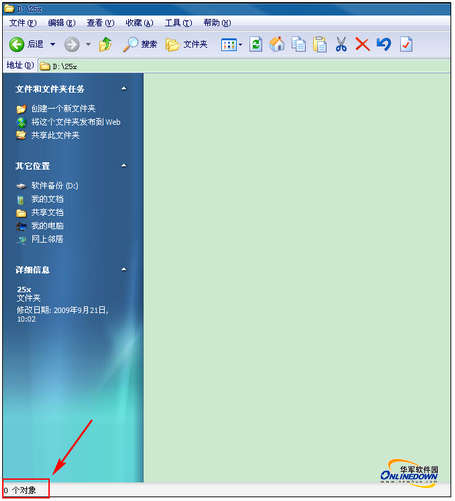
Task: Click the 创建一个新文件夹 link
Action: pyautogui.click(x=63, y=109)
